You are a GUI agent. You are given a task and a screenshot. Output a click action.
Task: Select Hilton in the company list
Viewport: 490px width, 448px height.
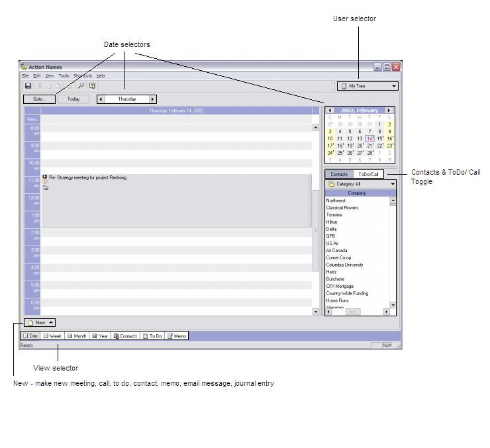point(332,222)
